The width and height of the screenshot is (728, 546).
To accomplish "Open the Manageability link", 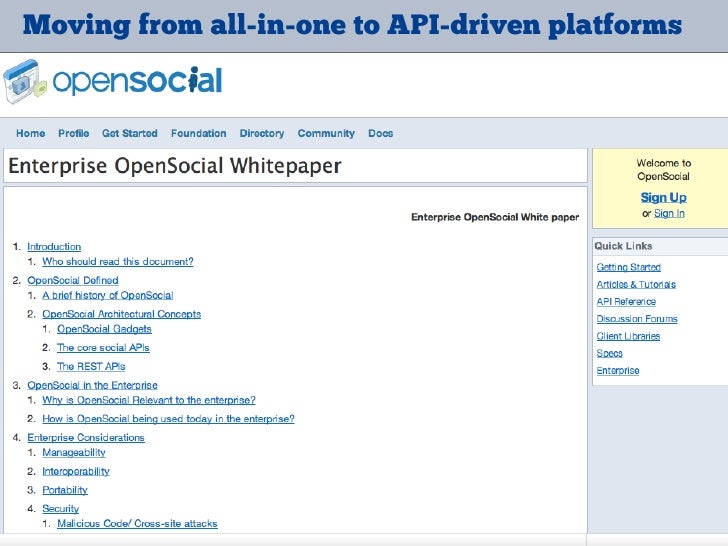I will (74, 452).
